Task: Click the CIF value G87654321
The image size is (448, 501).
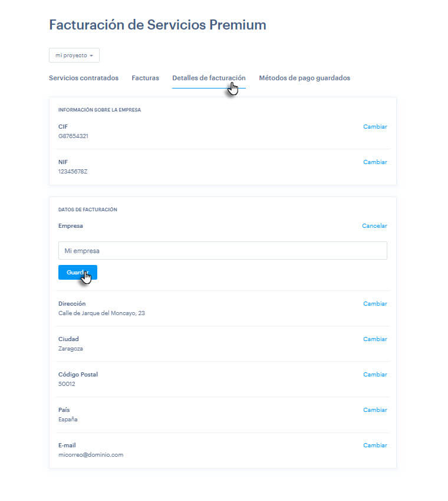Action: point(73,136)
